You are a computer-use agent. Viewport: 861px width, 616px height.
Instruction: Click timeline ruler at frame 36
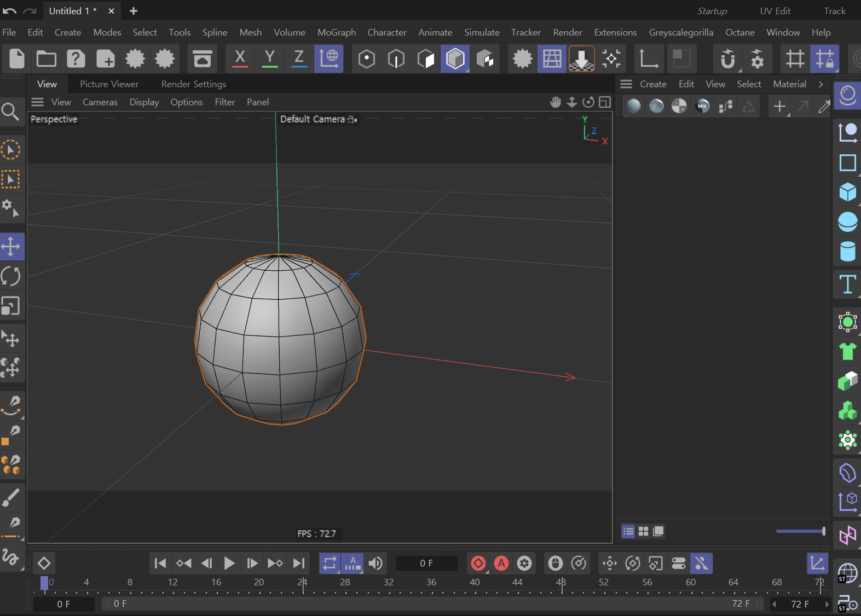coord(431,583)
